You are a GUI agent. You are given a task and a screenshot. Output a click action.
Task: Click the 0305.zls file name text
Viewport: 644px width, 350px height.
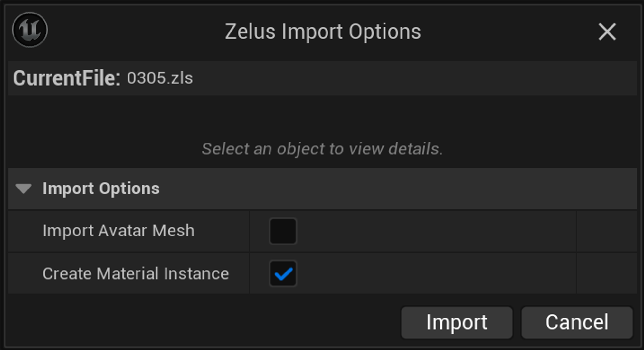pyautogui.click(x=160, y=78)
